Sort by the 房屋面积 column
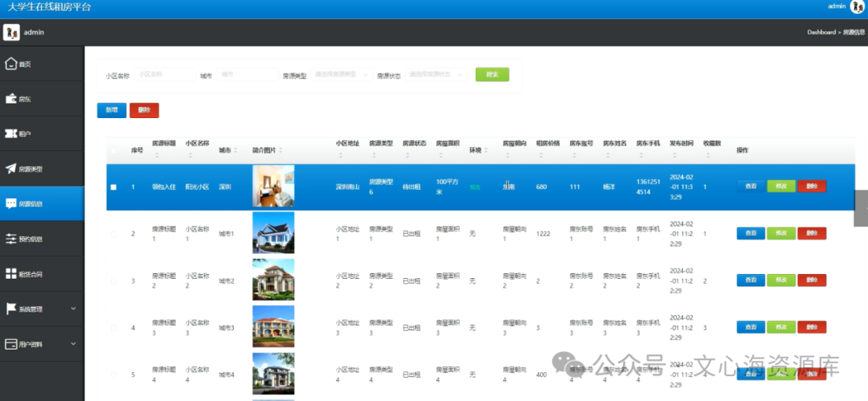Screen dimensions: 868x401 click(x=440, y=156)
